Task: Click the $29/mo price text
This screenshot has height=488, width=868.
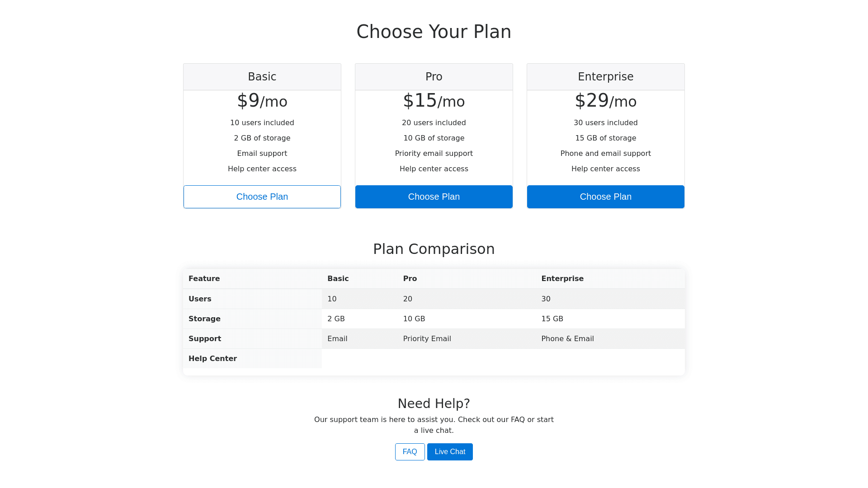Action: (606, 101)
